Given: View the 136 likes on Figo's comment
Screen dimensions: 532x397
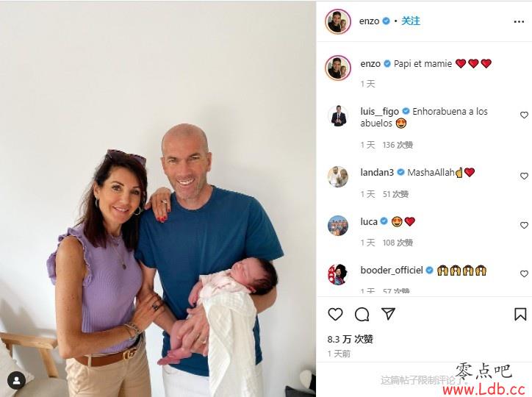Looking at the screenshot, I should (398, 146).
